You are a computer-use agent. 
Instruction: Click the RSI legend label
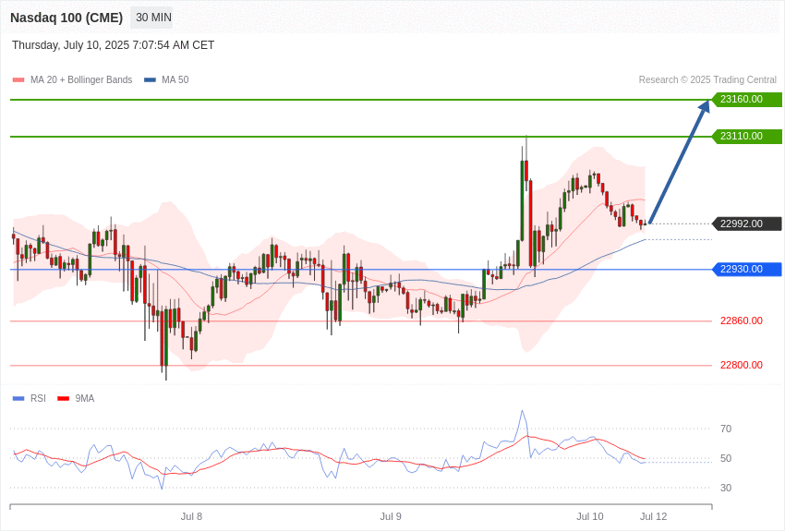click(x=38, y=398)
